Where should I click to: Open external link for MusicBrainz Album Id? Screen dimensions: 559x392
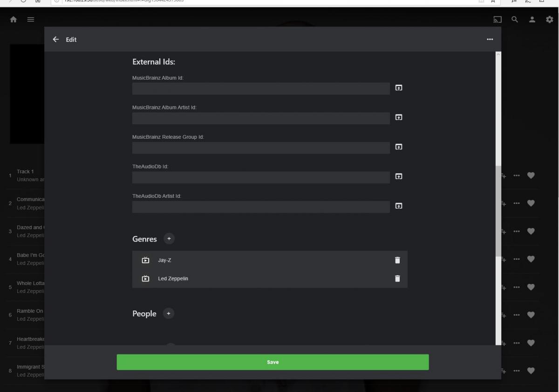tap(399, 88)
